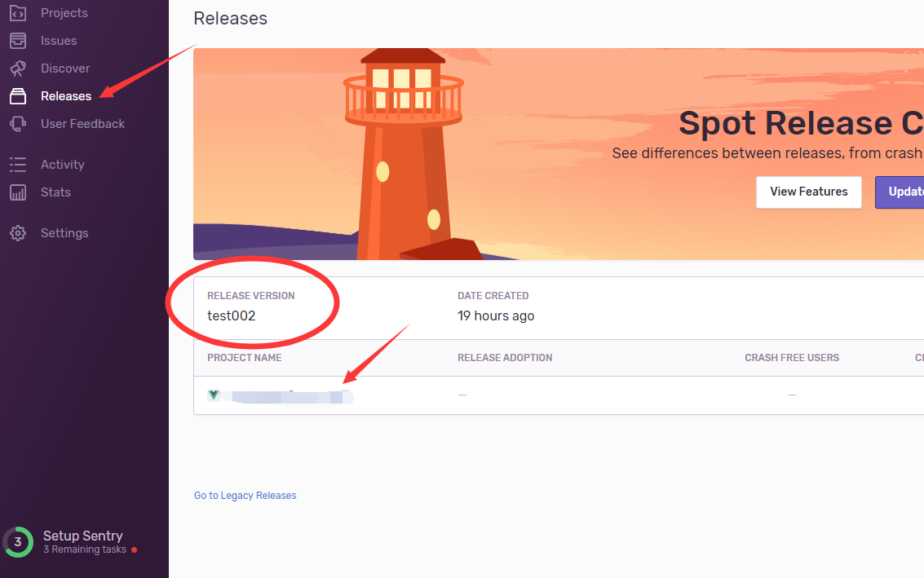Go to Issues in sidebar
Viewport: 924px width, 578px height.
pos(59,41)
